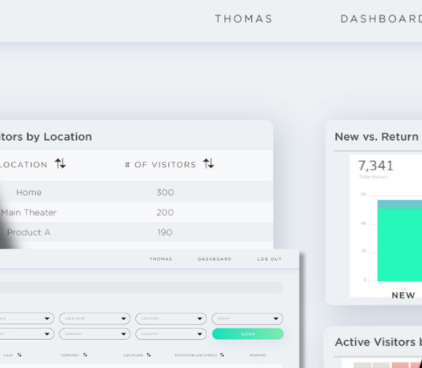Click the New vs. Return panel title
Image resolution: width=422 pixels, height=368 pixels.
pyautogui.click(x=377, y=137)
